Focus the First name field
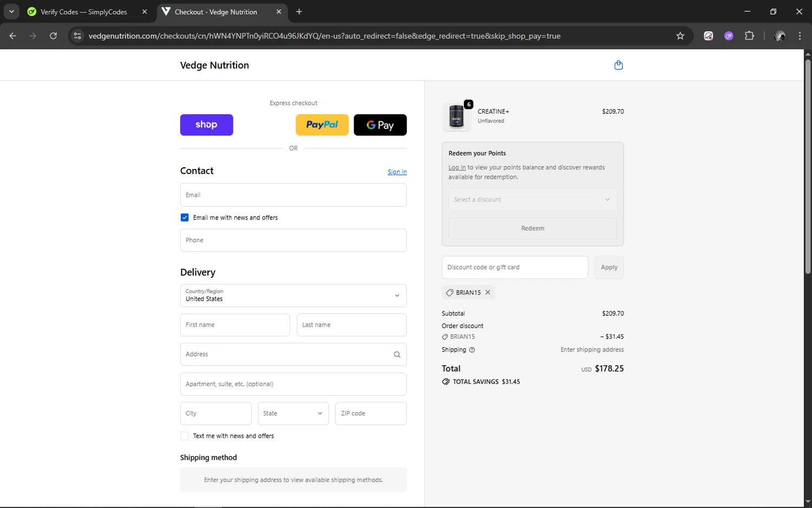Viewport: 812px width, 508px height. (235, 325)
